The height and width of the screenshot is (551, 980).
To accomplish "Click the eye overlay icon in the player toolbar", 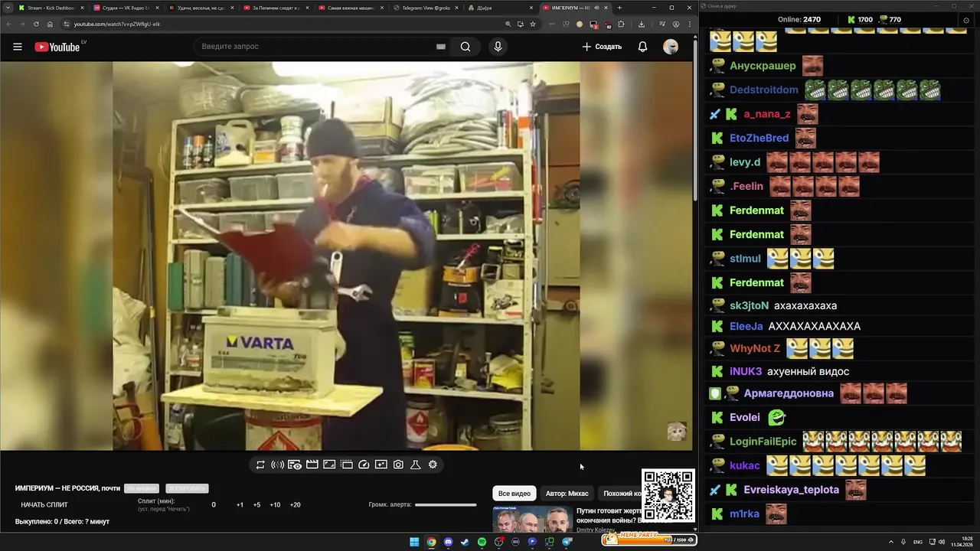I will pyautogui.click(x=295, y=465).
